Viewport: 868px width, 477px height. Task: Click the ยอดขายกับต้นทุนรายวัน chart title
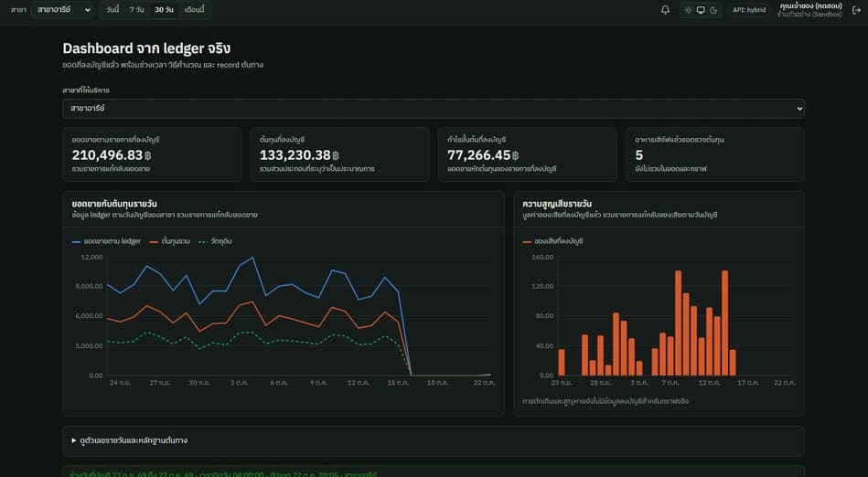114,204
